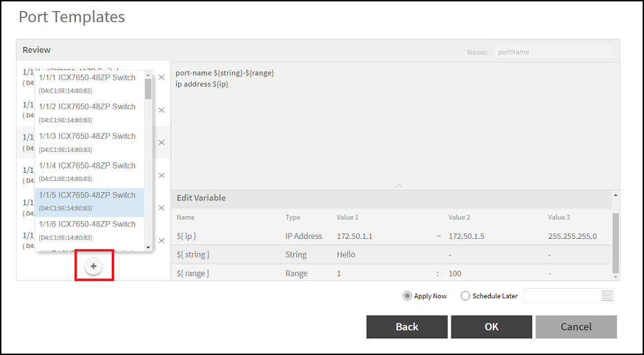The height and width of the screenshot is (355, 644).
Task: Click the Back button
Action: 407,327
